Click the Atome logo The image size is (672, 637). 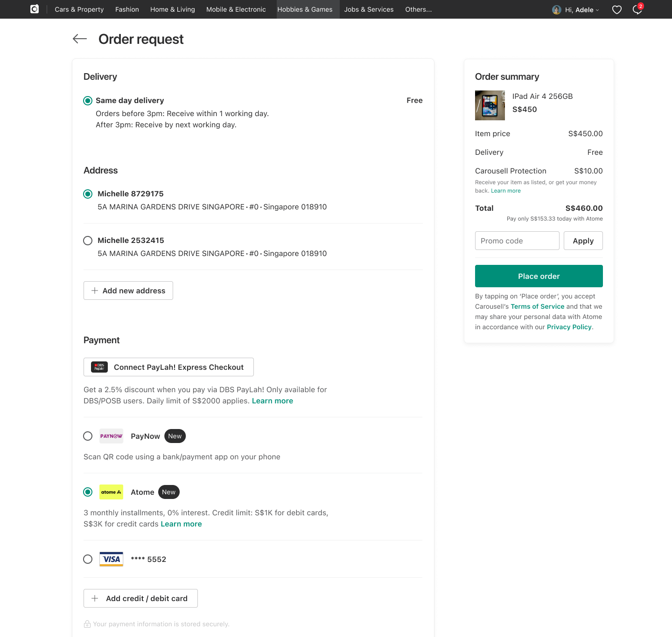tap(111, 492)
